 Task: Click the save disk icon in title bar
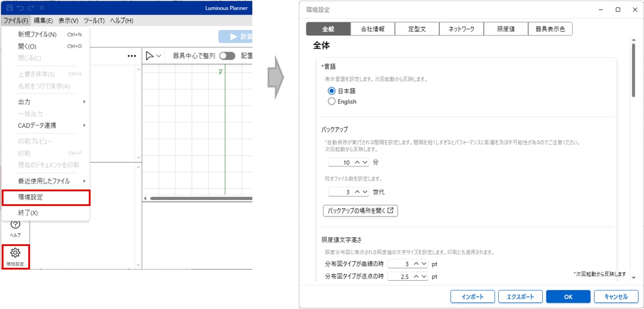[9, 8]
